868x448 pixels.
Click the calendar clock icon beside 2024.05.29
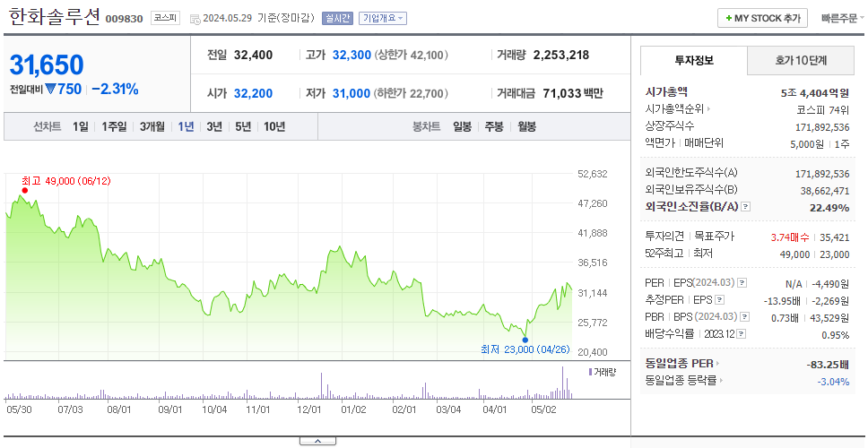pyautogui.click(x=195, y=19)
